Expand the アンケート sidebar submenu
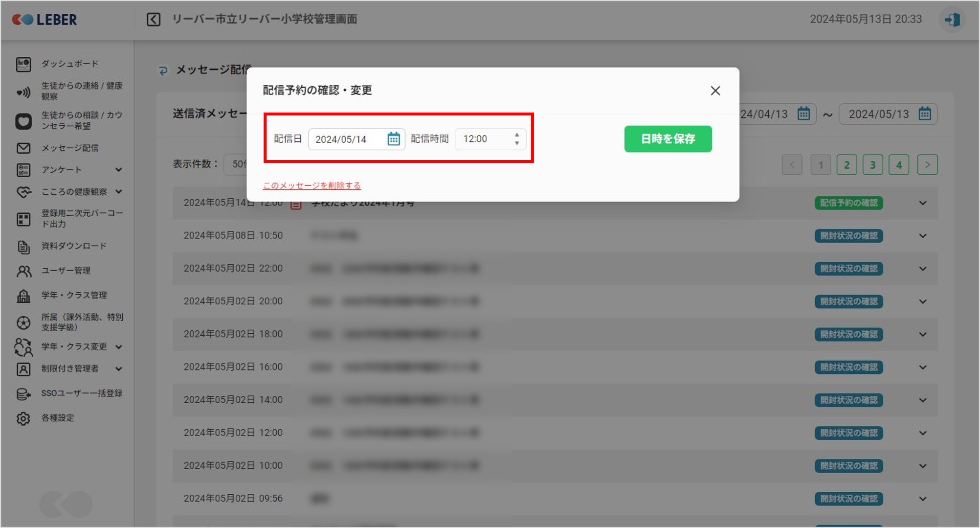980x528 pixels. pyautogui.click(x=118, y=170)
